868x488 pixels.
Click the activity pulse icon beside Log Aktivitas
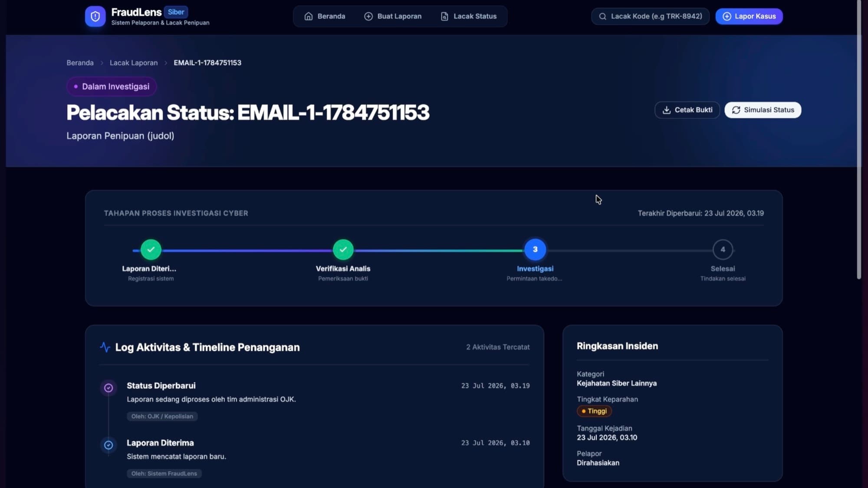(105, 347)
